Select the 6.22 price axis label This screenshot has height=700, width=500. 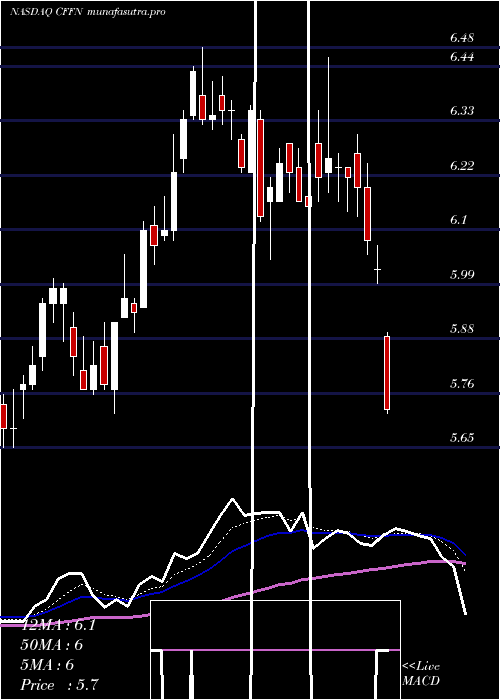click(x=462, y=166)
